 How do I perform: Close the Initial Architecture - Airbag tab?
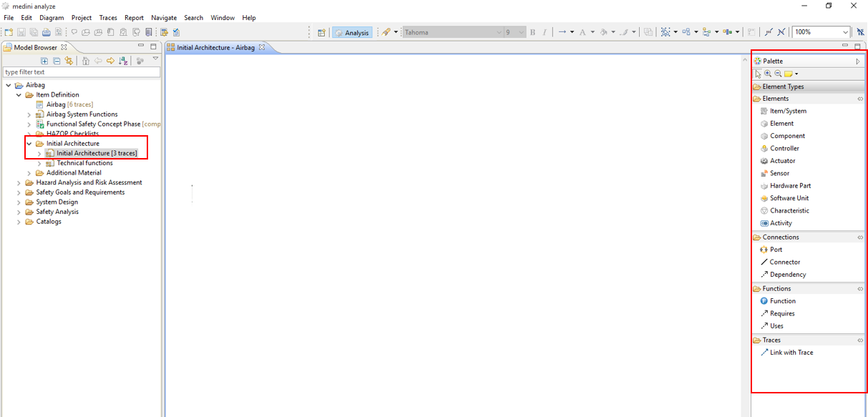pos(262,47)
